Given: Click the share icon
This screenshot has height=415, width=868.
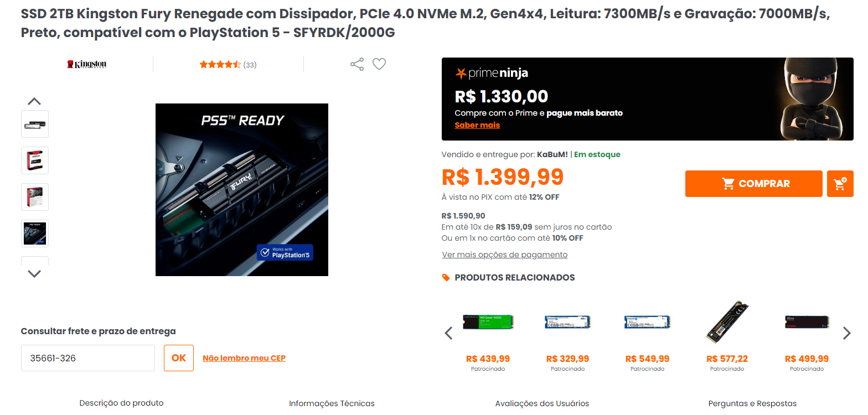Looking at the screenshot, I should tap(357, 64).
